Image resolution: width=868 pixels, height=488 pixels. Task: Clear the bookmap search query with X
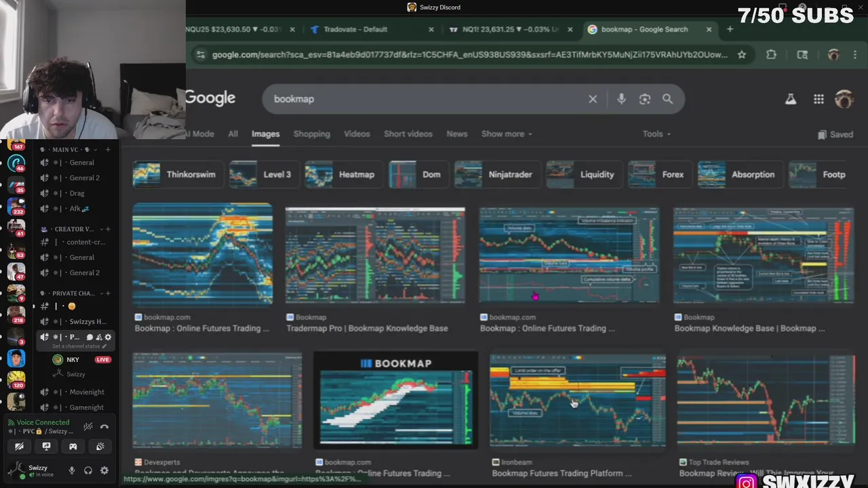pyautogui.click(x=593, y=99)
